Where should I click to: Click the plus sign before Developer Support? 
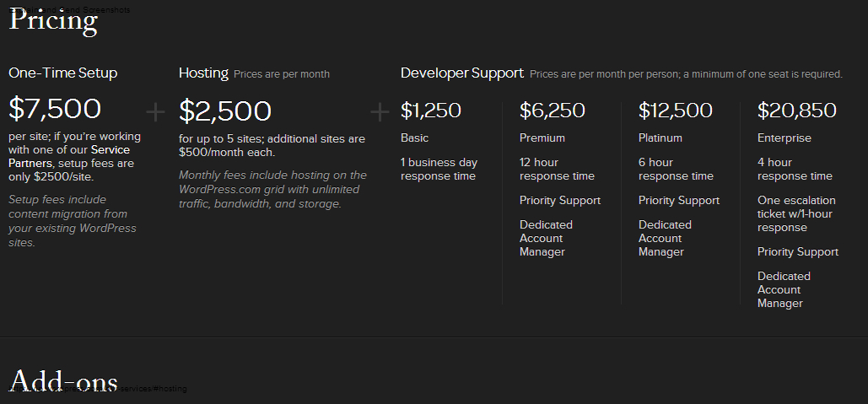point(380,111)
